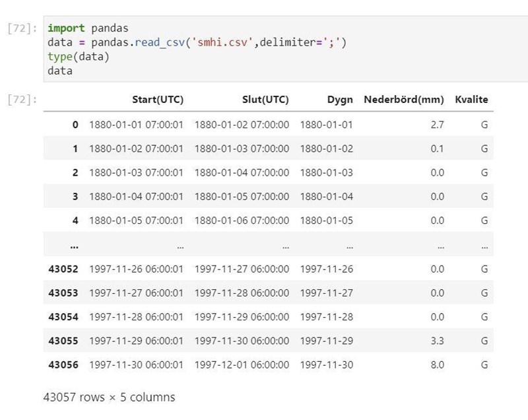Click the Kvalite column header
This screenshot has height=420, width=528.
pyautogui.click(x=471, y=100)
